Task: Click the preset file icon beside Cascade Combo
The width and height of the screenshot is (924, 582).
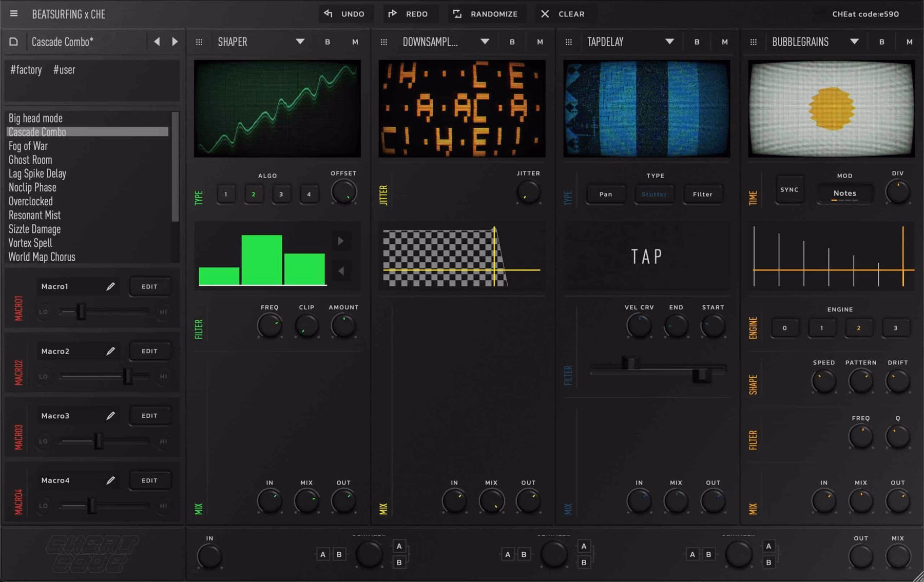Action: [x=14, y=42]
